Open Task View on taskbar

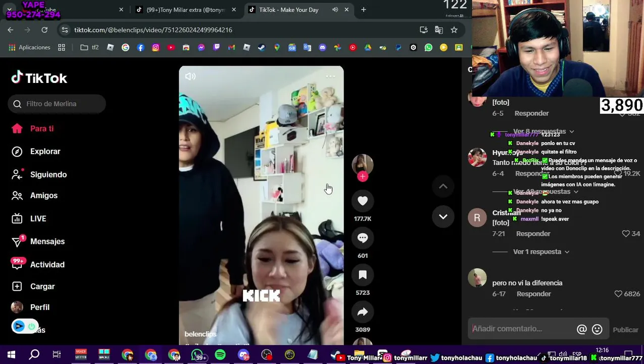(x=57, y=355)
